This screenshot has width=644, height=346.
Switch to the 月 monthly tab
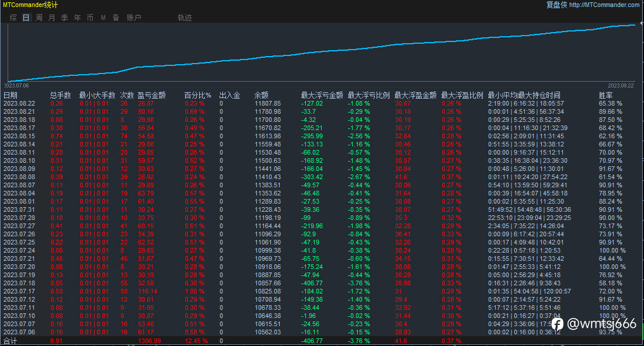click(52, 18)
